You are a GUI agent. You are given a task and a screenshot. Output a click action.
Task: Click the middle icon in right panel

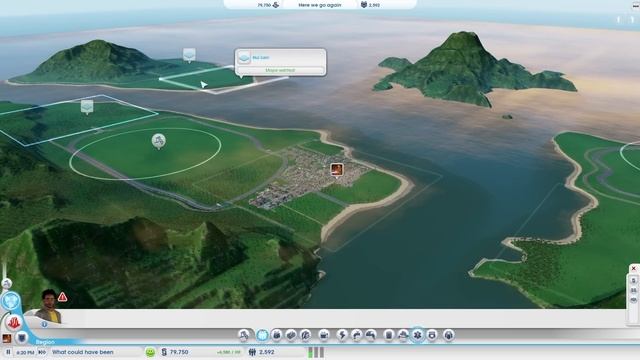(x=633, y=290)
